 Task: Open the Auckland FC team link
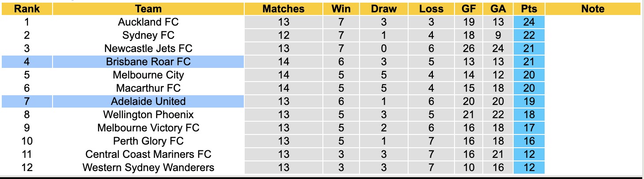coord(148,22)
